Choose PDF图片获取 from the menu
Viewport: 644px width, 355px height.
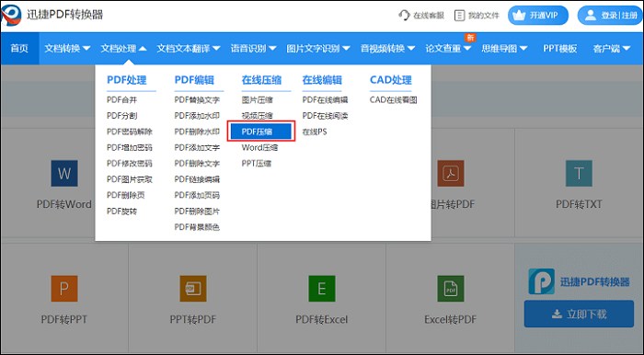click(130, 179)
